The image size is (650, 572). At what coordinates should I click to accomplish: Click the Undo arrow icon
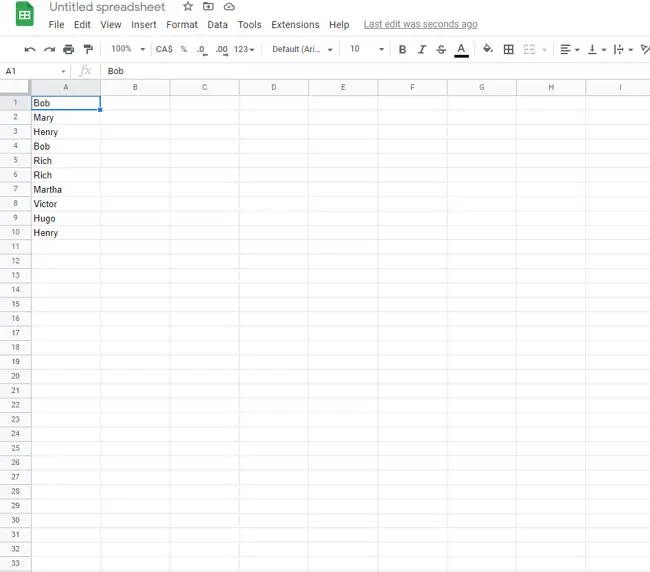30,49
